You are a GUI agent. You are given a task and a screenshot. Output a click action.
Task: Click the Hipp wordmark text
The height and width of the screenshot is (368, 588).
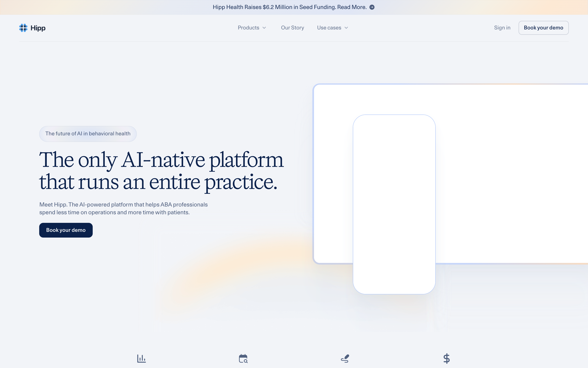(38, 28)
